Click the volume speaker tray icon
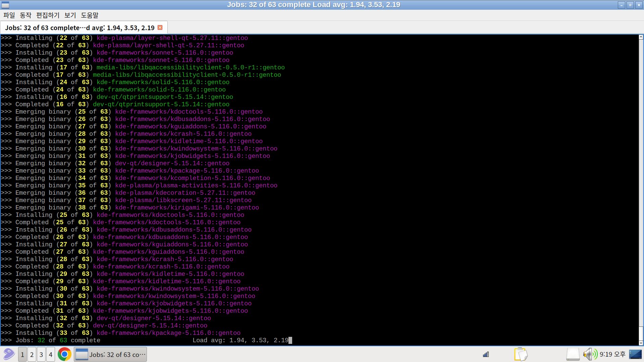Image resolution: width=644 pixels, height=362 pixels. (590, 354)
